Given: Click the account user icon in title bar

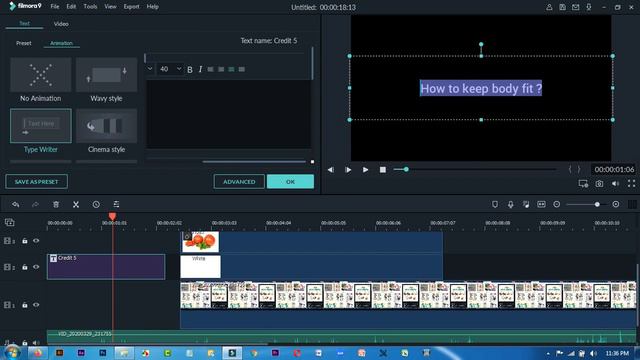Looking at the screenshot, I should pos(549,7).
